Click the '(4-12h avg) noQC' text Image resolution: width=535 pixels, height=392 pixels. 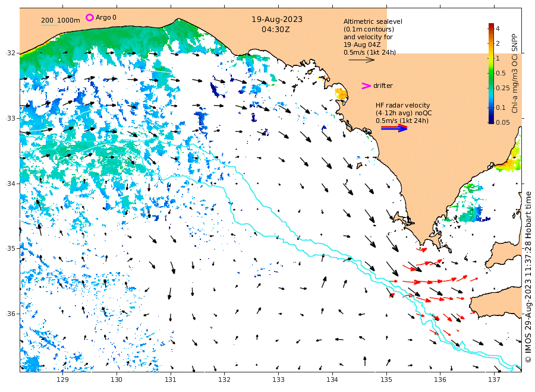(x=404, y=113)
